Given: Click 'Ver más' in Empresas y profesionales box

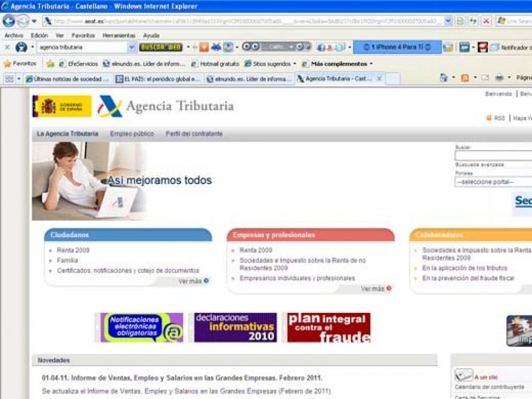Looking at the screenshot, I should [x=376, y=289].
